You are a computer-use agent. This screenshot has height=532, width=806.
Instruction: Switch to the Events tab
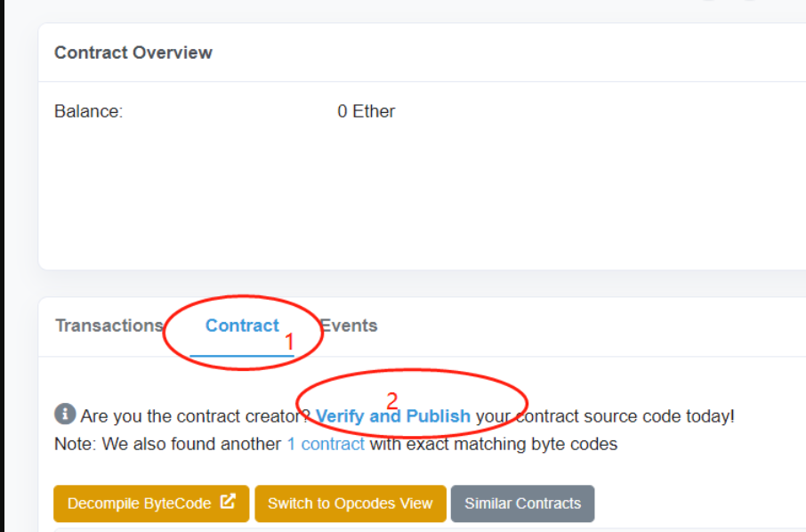click(x=349, y=326)
